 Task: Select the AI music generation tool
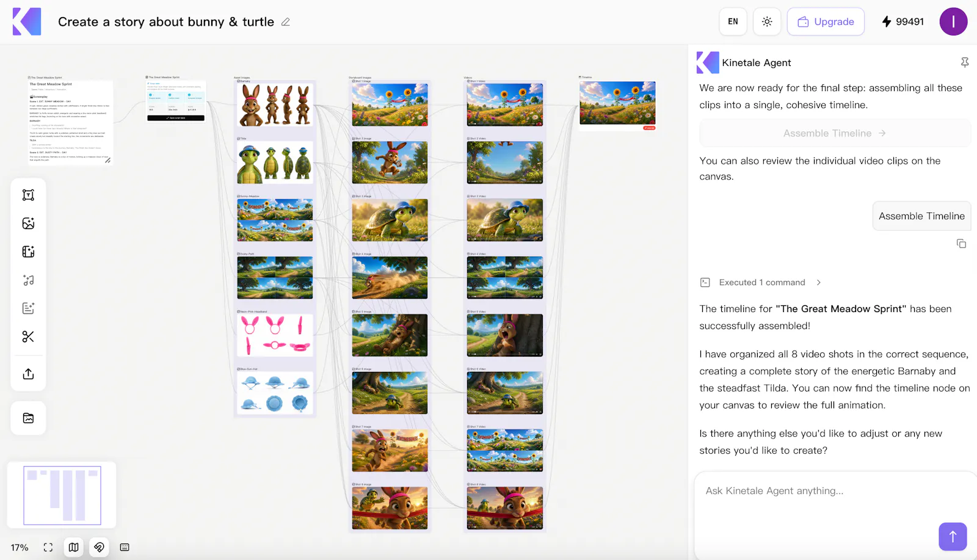click(x=28, y=280)
